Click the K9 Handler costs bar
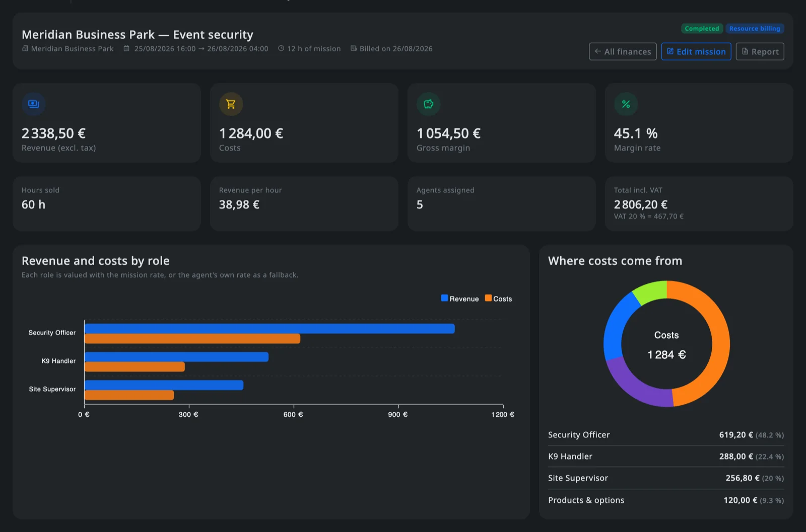Viewport: 806px width, 532px height. click(135, 367)
